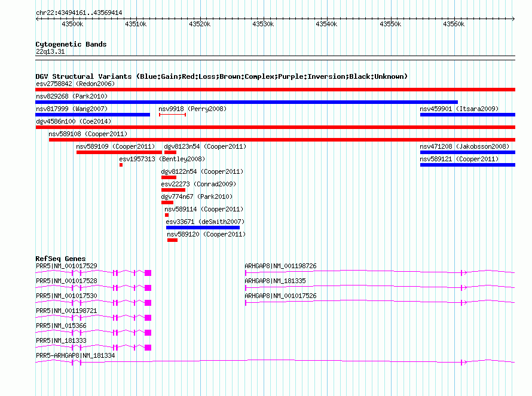Select the 22q13.31 band label
Image resolution: width=532 pixels, height=396 pixels.
pyautogui.click(x=50, y=51)
